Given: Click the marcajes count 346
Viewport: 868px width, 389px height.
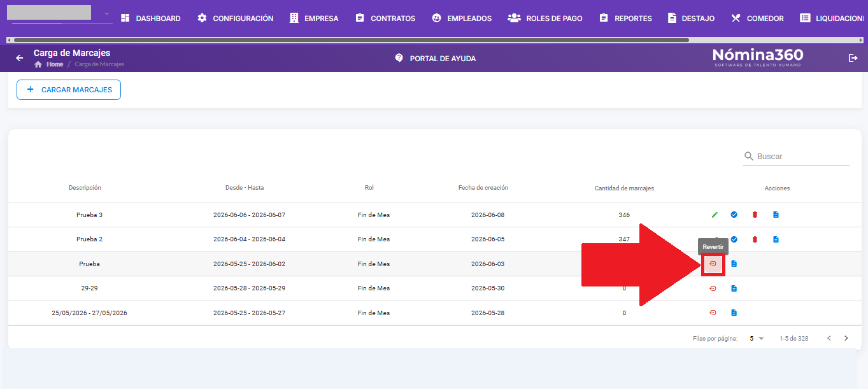Looking at the screenshot, I should click(x=624, y=215).
